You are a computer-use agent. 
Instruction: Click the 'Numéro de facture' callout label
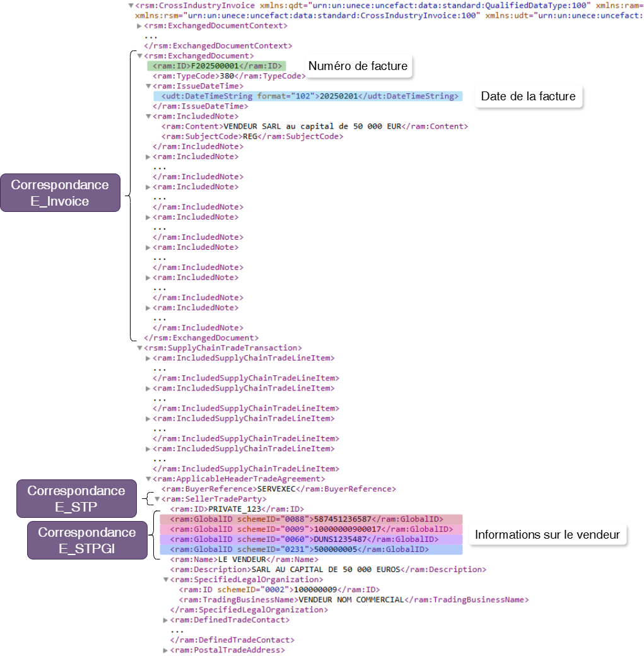tap(357, 66)
